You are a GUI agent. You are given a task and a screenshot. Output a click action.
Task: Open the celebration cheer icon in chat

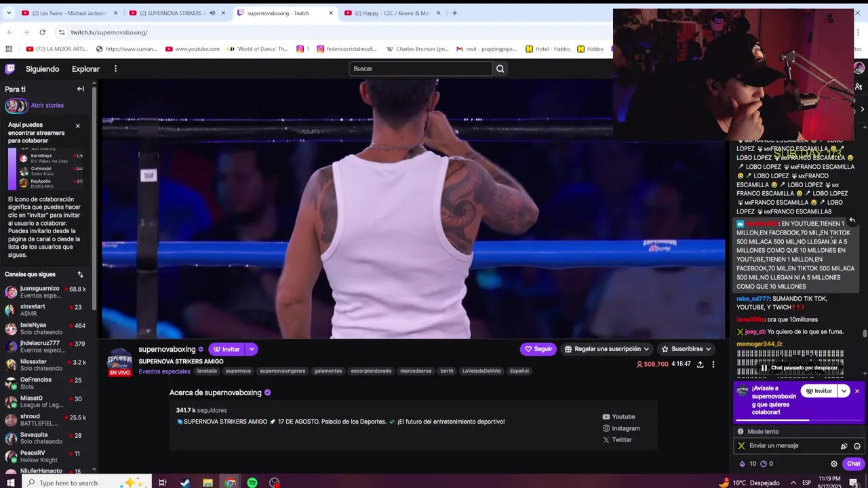point(844,446)
